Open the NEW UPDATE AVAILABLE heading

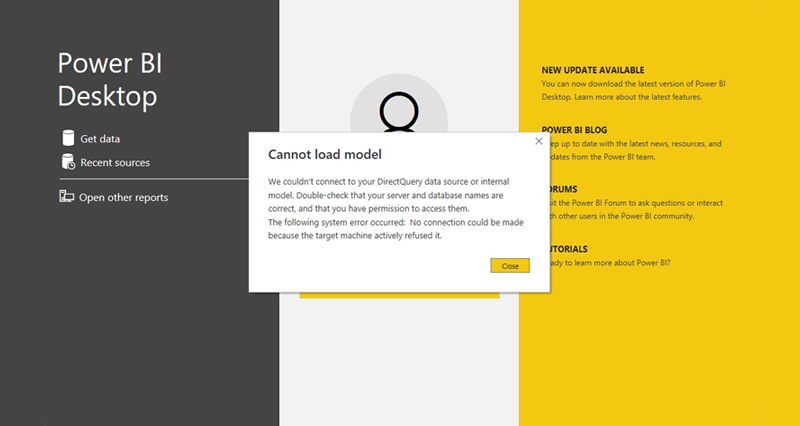tap(593, 70)
